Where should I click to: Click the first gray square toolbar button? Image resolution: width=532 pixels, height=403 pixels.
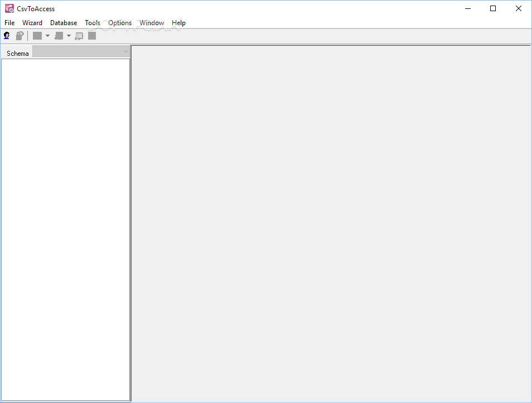pos(37,36)
